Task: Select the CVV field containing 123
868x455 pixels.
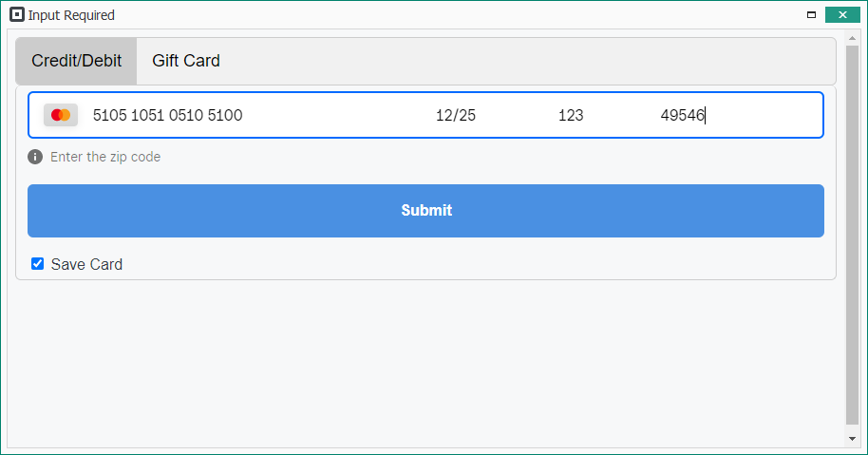Action: [x=571, y=116]
